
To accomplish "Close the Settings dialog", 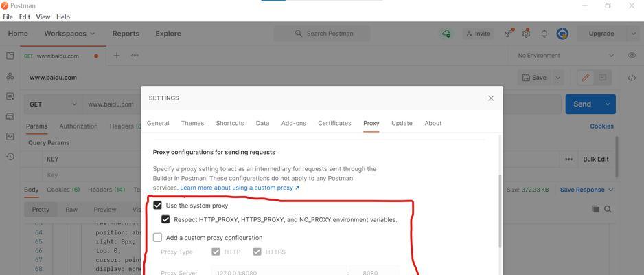I will pyautogui.click(x=491, y=98).
